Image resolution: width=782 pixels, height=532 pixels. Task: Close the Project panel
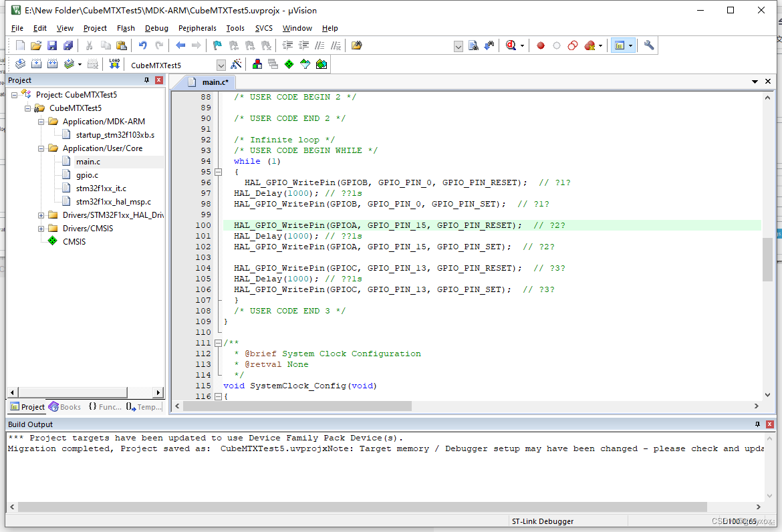coord(159,80)
